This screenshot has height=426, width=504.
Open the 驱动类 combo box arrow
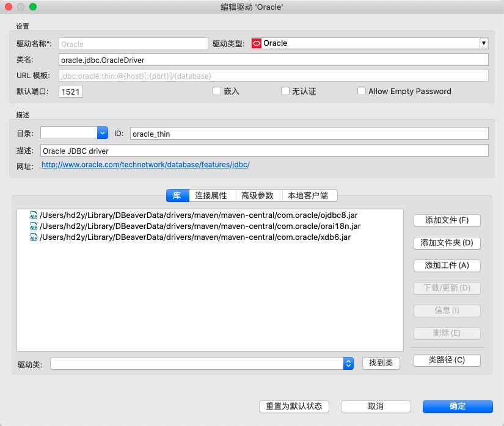pos(348,363)
